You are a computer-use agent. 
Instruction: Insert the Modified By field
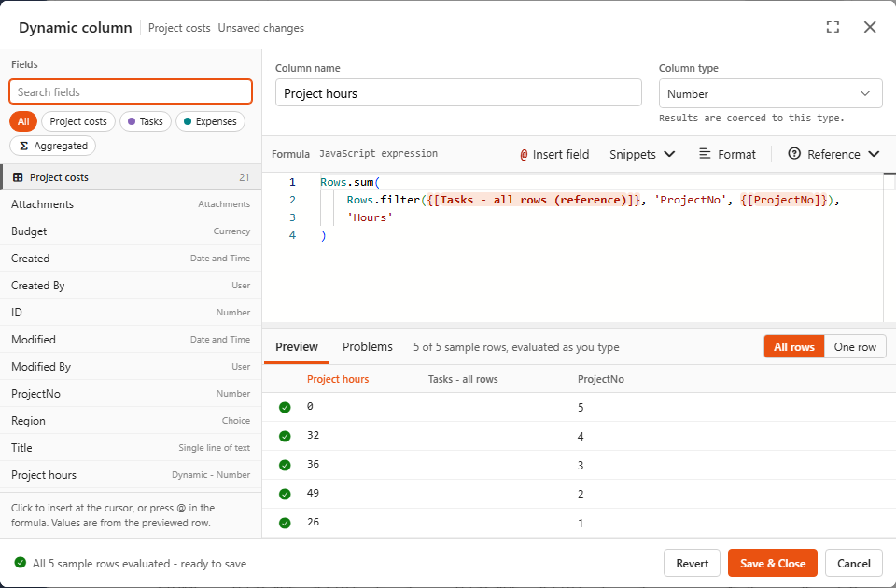point(131,366)
